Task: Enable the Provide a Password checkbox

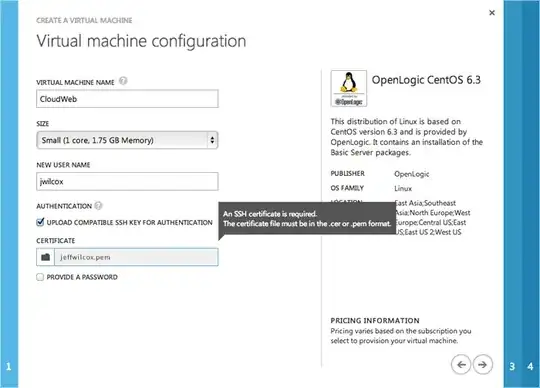Action: pyautogui.click(x=40, y=277)
